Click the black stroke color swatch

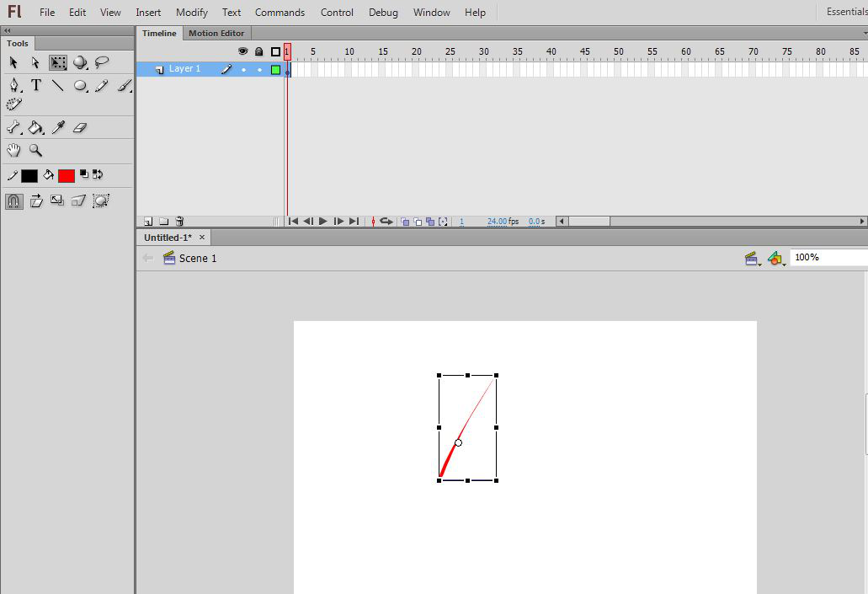pos(29,175)
